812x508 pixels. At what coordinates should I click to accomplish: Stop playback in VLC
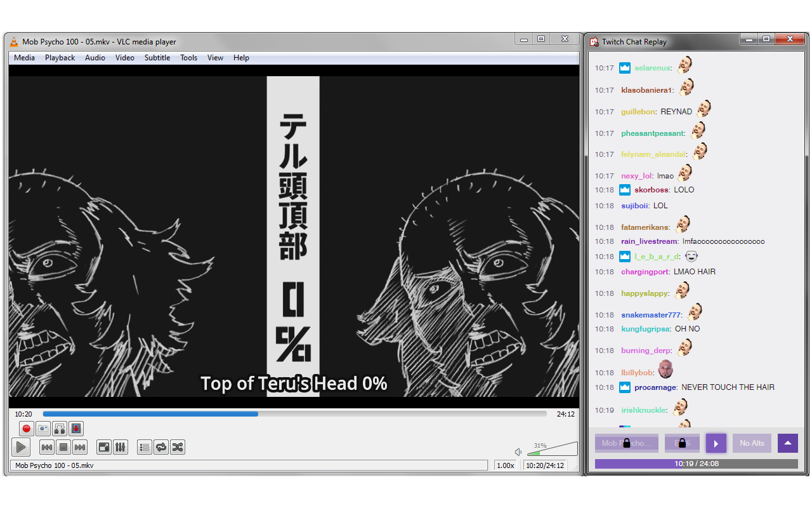63,447
